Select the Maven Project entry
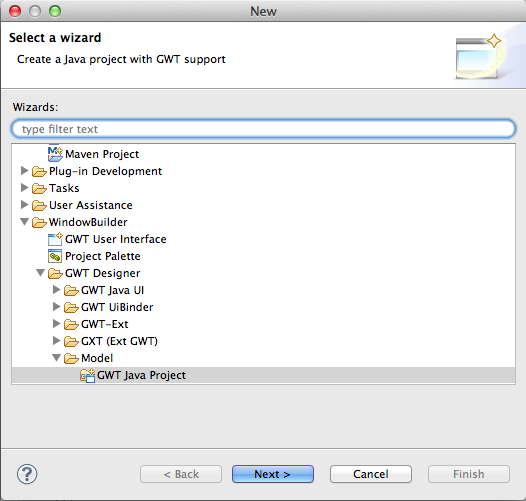The height and width of the screenshot is (501, 526). (x=102, y=154)
